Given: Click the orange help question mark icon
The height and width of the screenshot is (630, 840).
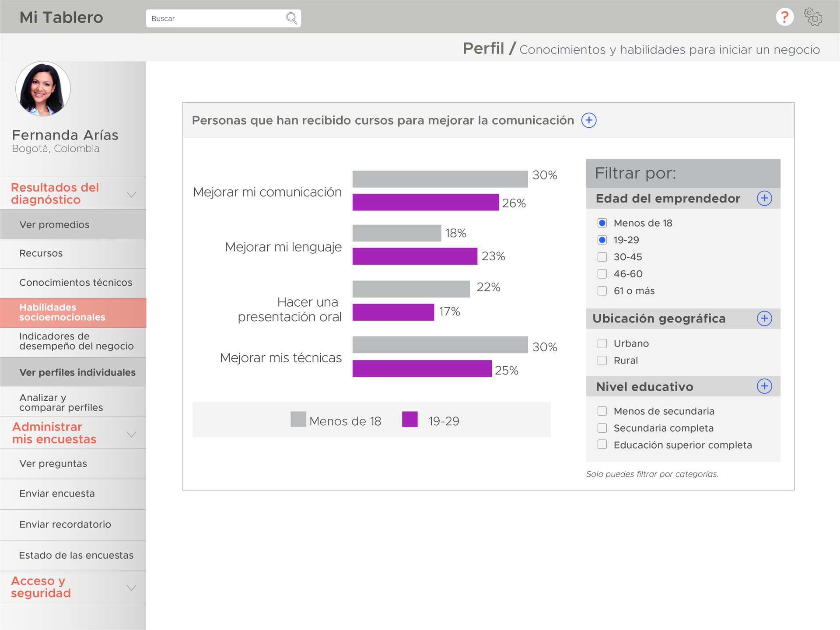Looking at the screenshot, I should click(x=784, y=17).
